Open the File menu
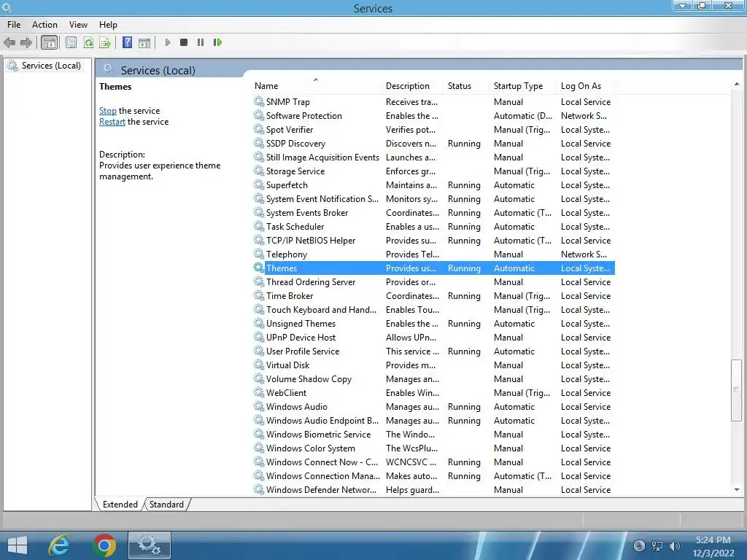The width and height of the screenshot is (747, 560). (x=14, y=25)
